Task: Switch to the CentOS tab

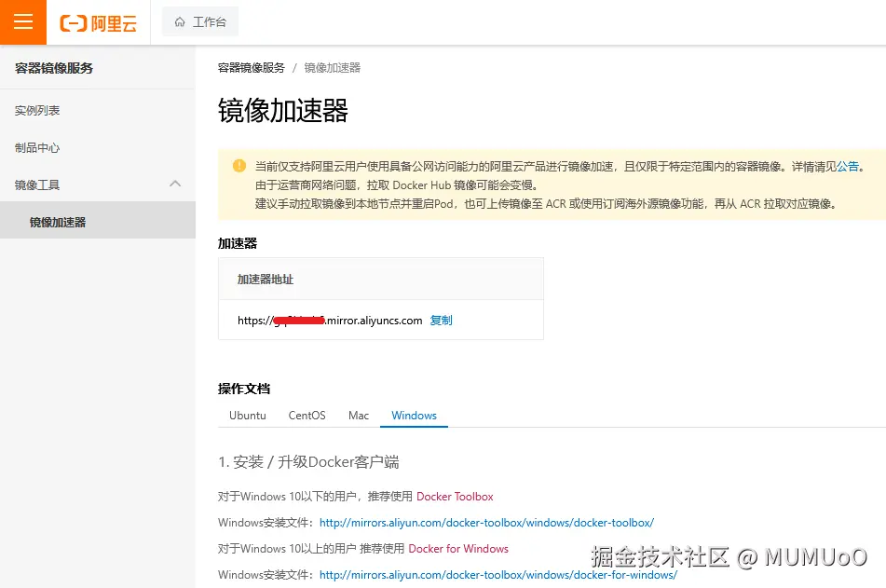Action: click(x=307, y=416)
